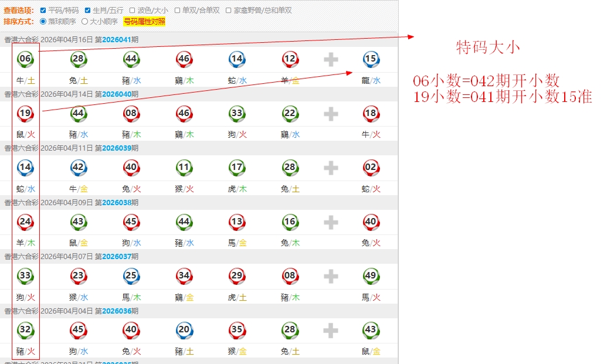Click the green 06 ball in period 2026041

point(25,59)
